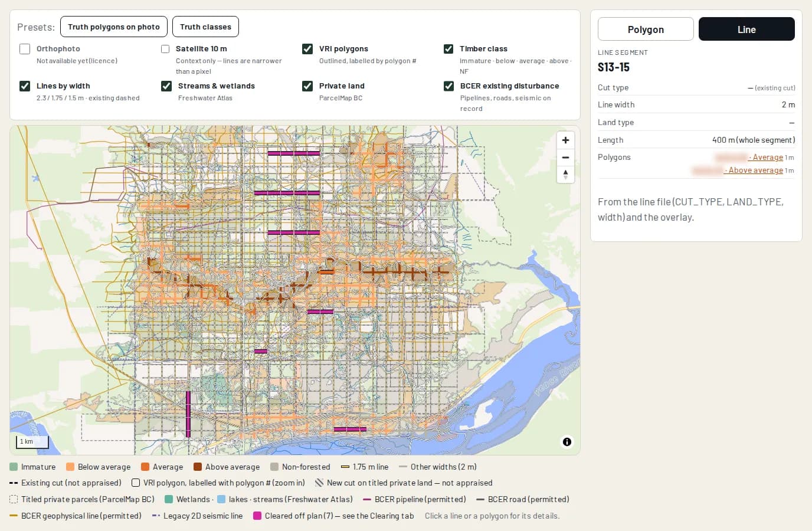Click the Non-forested legend swatch
This screenshot has height=531, width=812.
pos(274,467)
